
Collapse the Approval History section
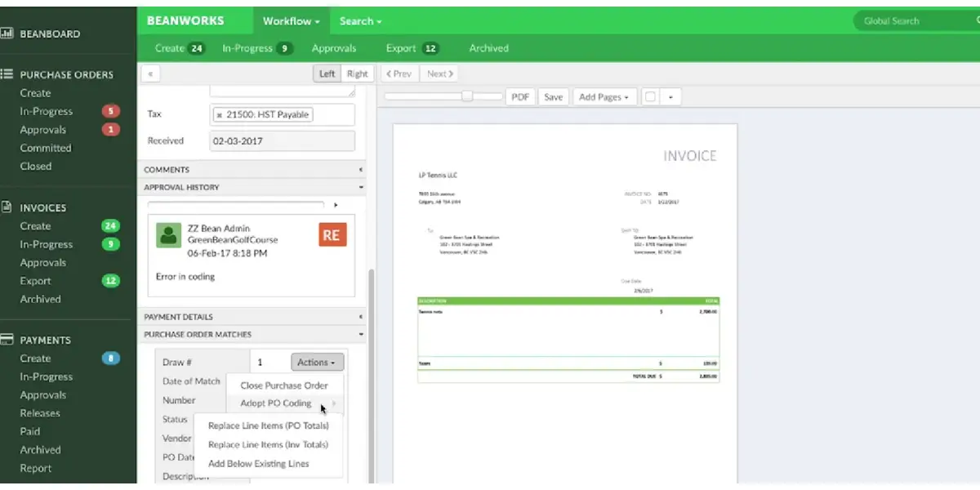coord(252,187)
